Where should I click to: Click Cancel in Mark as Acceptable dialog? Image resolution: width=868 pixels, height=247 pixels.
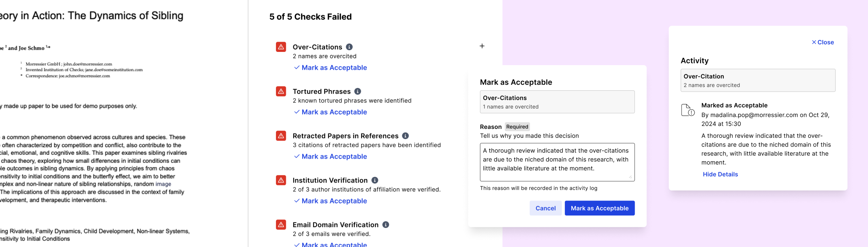coord(546,208)
